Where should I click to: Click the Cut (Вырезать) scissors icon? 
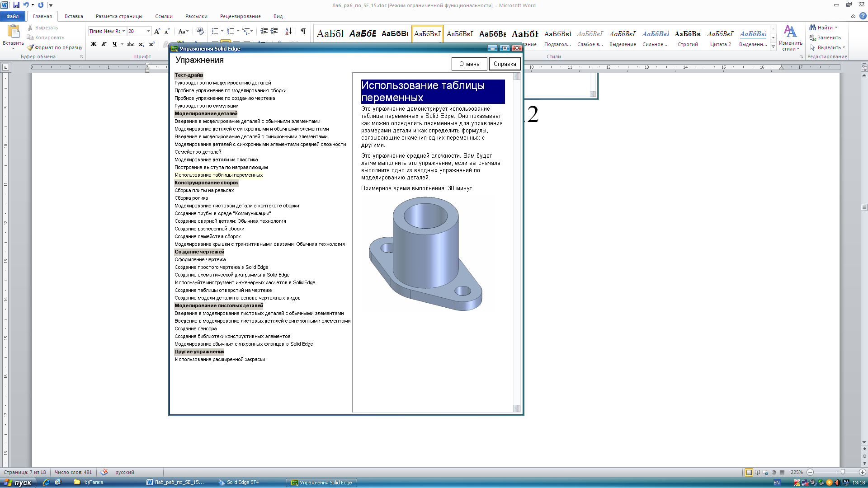pyautogui.click(x=30, y=28)
